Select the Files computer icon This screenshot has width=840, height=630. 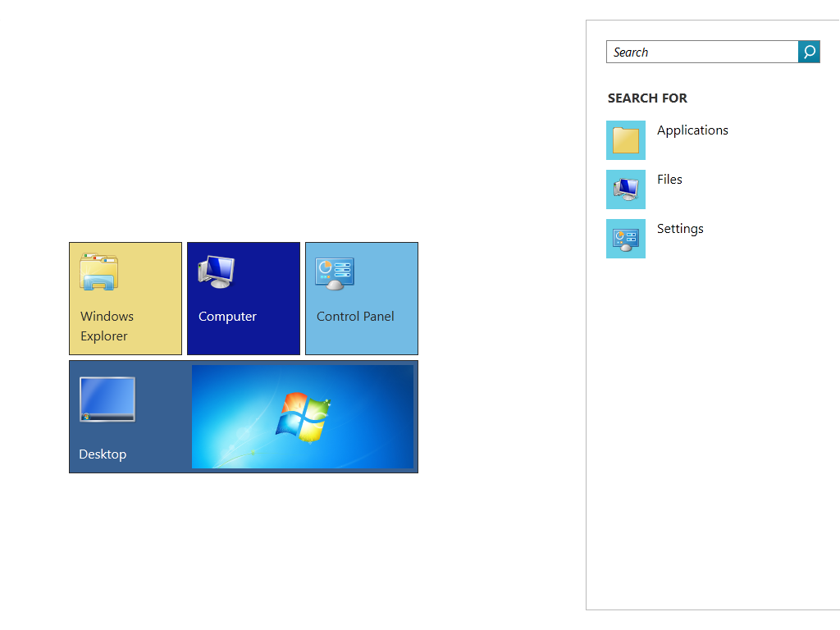coord(626,189)
